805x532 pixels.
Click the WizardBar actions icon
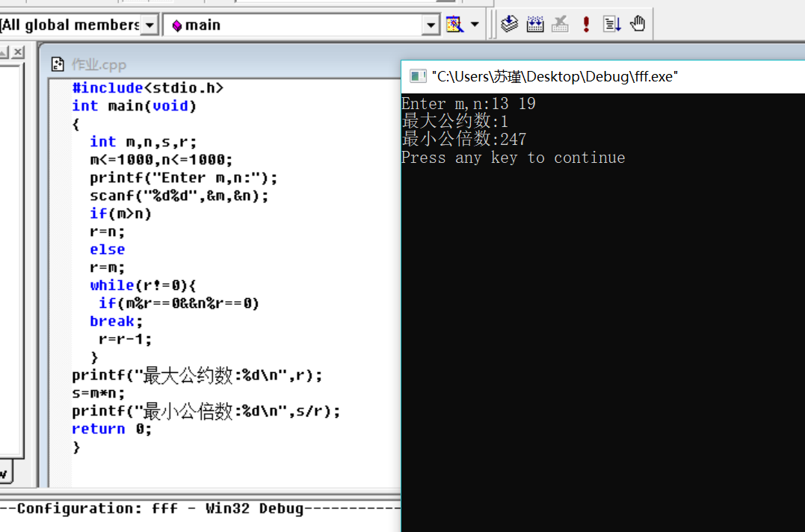point(455,24)
